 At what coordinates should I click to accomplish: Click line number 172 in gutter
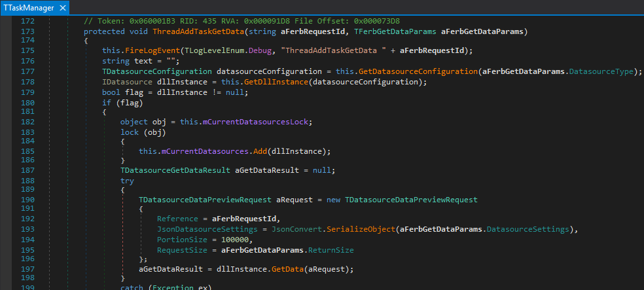click(27, 21)
